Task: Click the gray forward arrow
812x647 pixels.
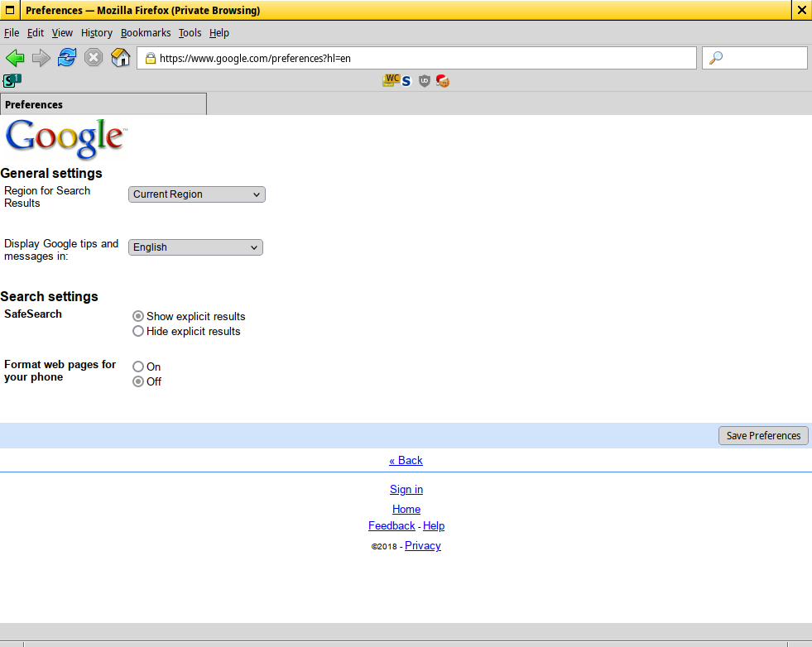Action: [x=41, y=57]
